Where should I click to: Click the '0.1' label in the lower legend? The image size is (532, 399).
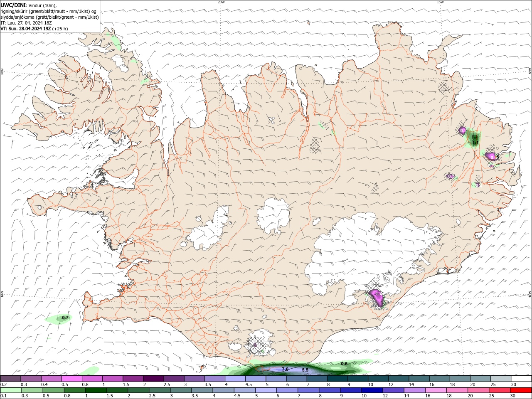click(3, 396)
